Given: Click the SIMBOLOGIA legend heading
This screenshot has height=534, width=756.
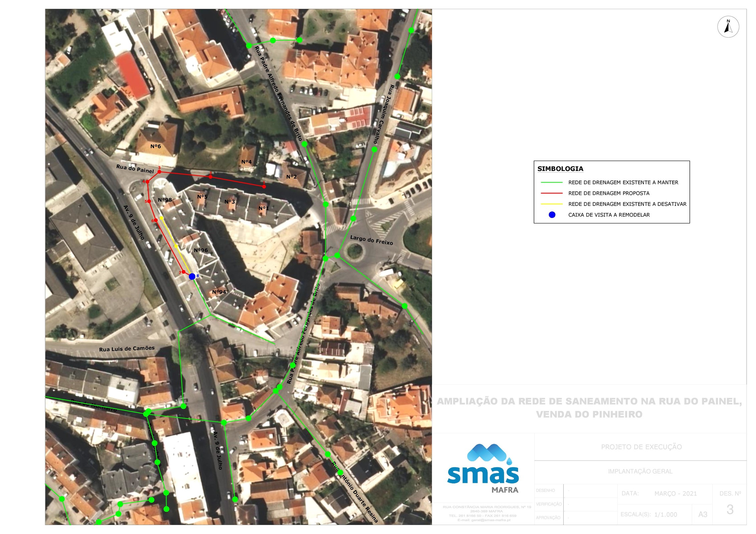Looking at the screenshot, I should pyautogui.click(x=560, y=169).
